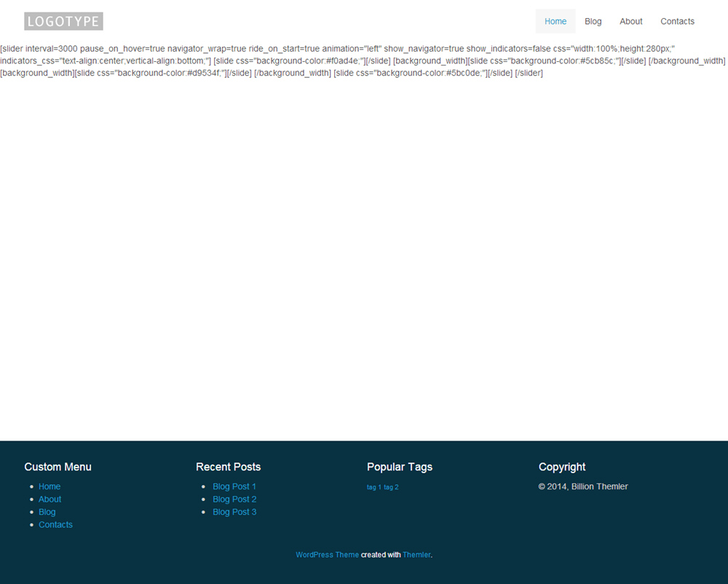The height and width of the screenshot is (584, 728).
Task: Click Contacts link in footer Custom Menu
Action: [x=55, y=525]
